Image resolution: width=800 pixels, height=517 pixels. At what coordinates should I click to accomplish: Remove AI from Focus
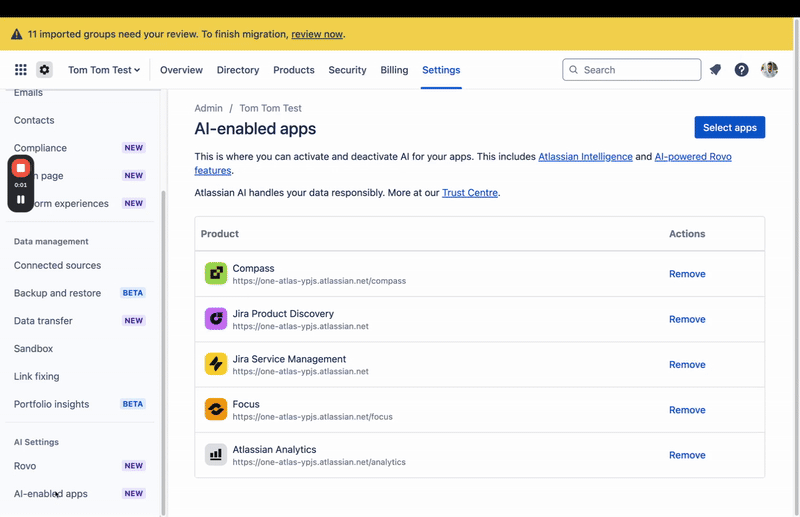pyautogui.click(x=687, y=410)
